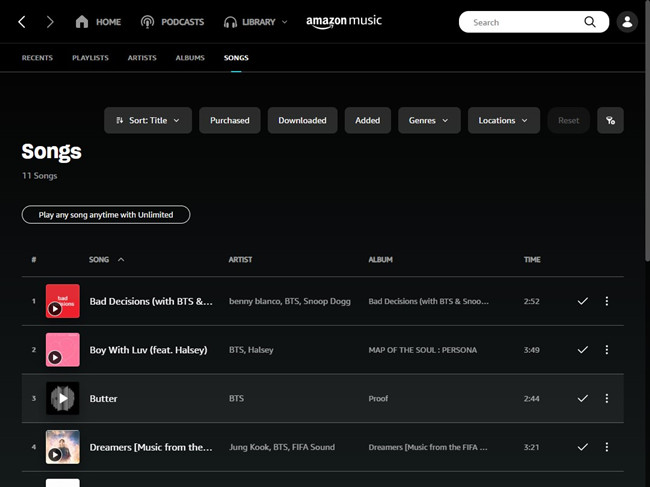Click the filter settings icon next to Reset
This screenshot has height=487, width=650.
pos(610,121)
